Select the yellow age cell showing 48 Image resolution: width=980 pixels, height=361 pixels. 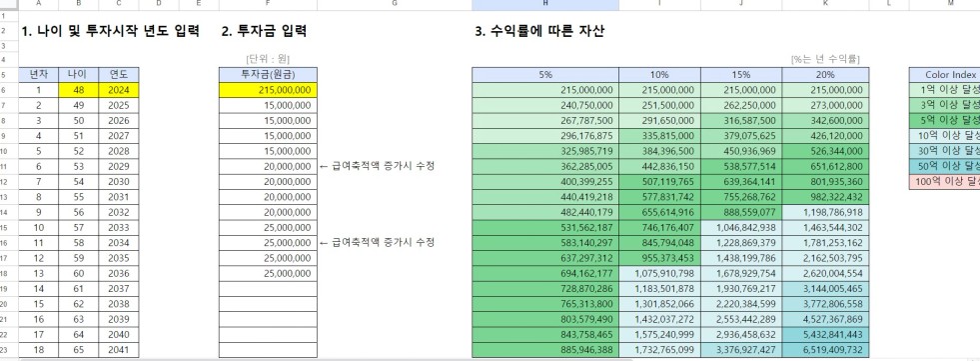coord(78,90)
